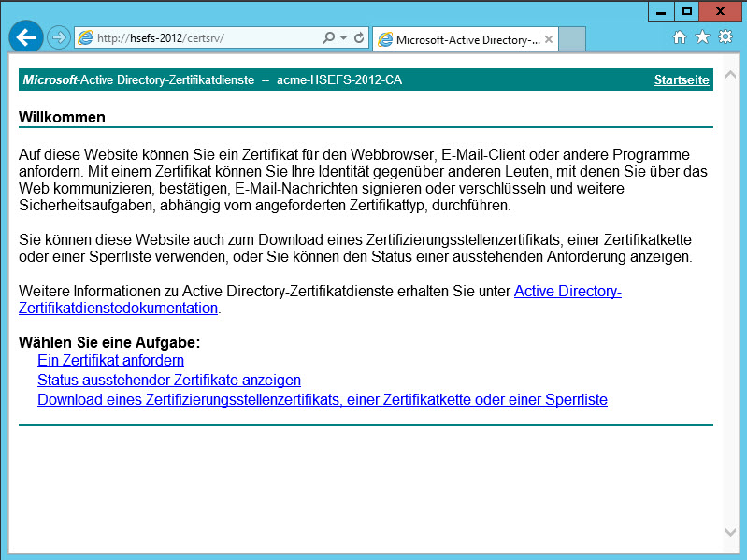Click the browser Forward arrow button

tap(59, 37)
